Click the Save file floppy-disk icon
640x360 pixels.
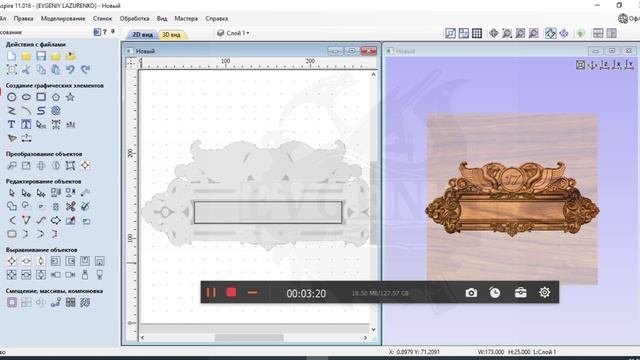pyautogui.click(x=41, y=56)
